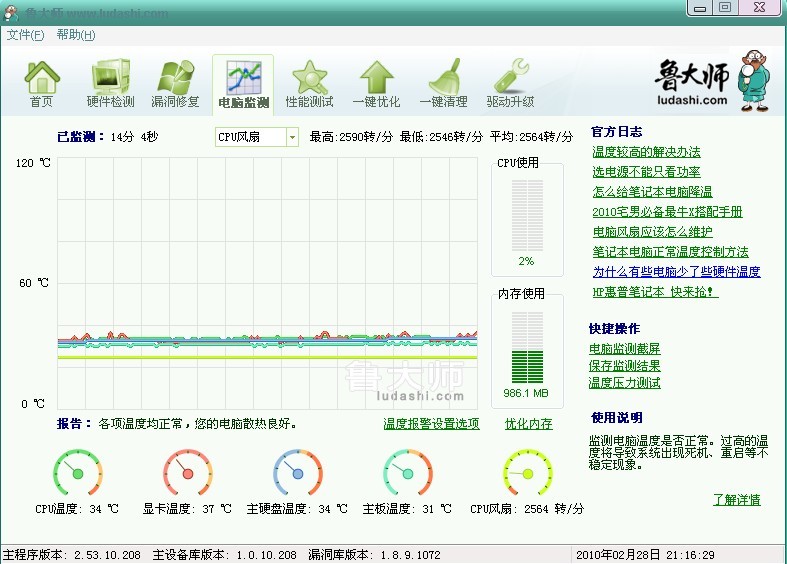Open 硬件检测 hardware detection
Screen dimensions: 787x564
click(x=110, y=84)
